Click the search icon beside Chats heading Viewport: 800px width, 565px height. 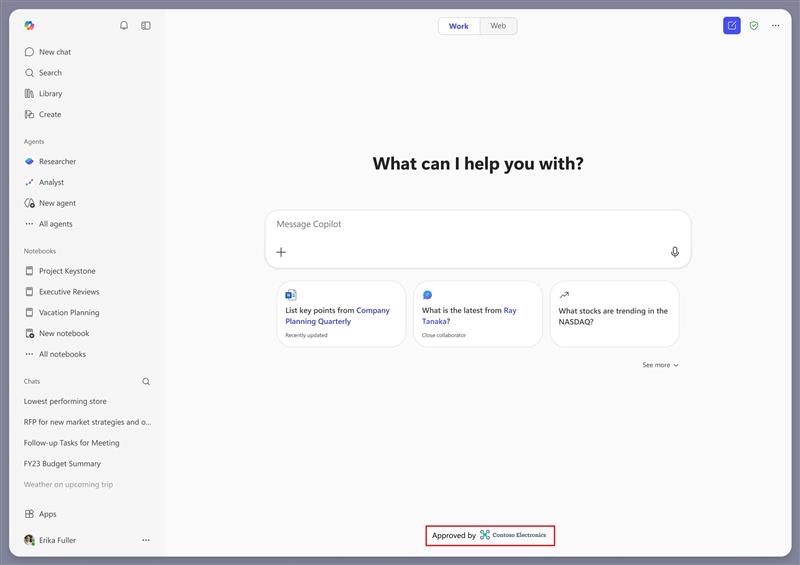146,381
